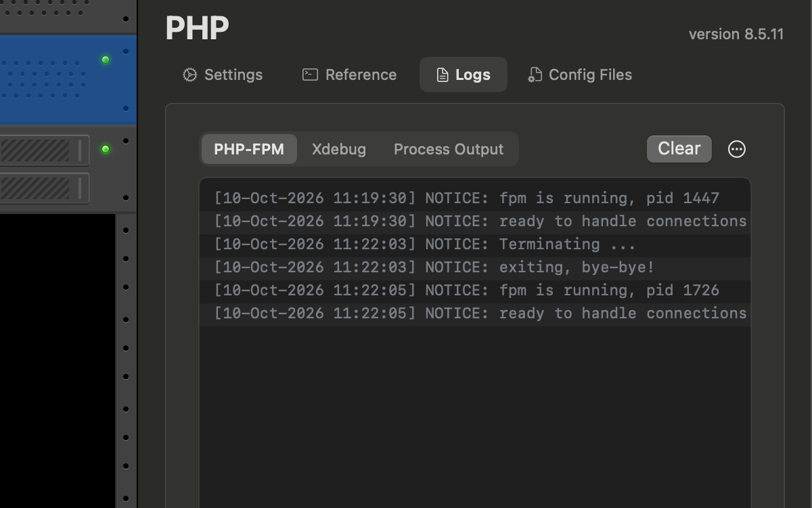Click the green LED on the blue server
The image size is (812, 508).
tap(106, 60)
